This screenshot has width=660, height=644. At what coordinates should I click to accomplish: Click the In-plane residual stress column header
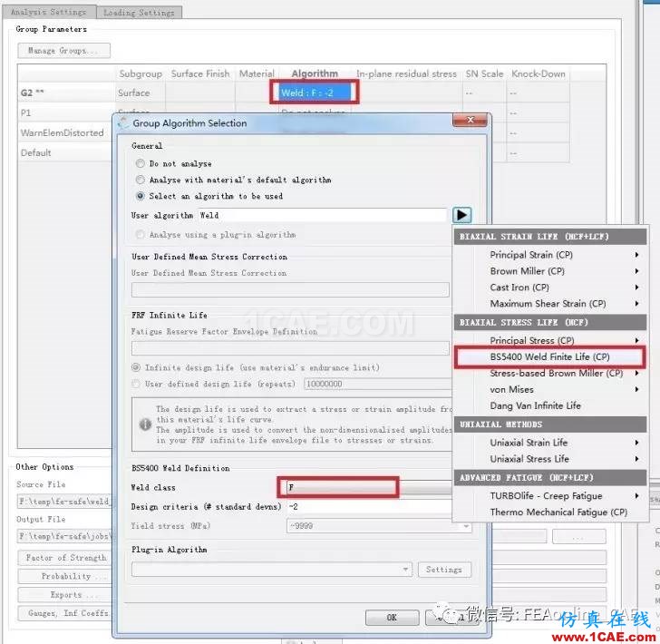406,73
